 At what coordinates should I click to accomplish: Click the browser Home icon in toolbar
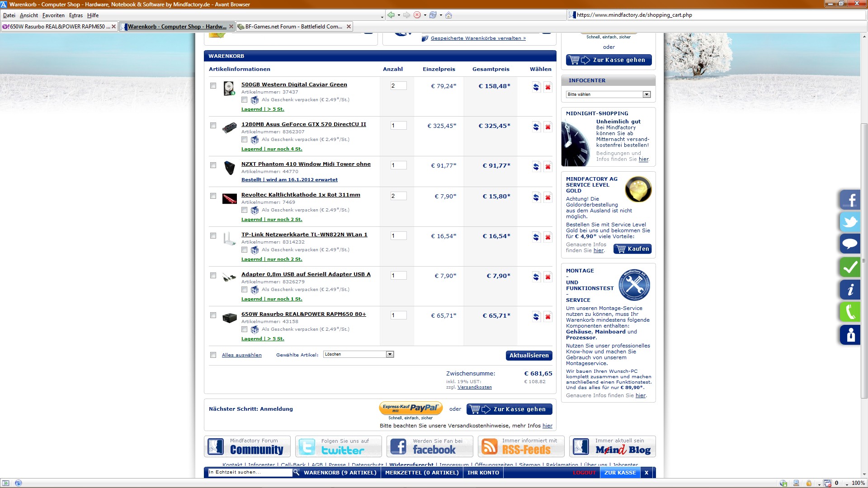point(448,15)
